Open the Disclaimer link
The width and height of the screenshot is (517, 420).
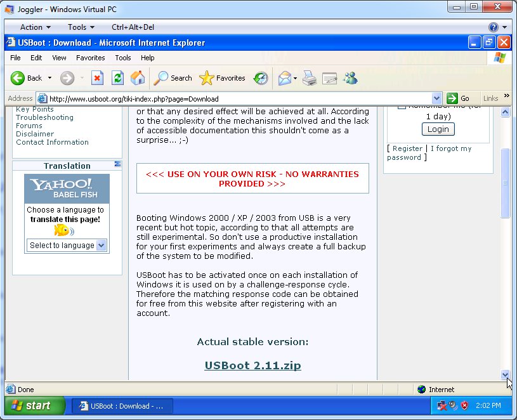[x=35, y=134]
